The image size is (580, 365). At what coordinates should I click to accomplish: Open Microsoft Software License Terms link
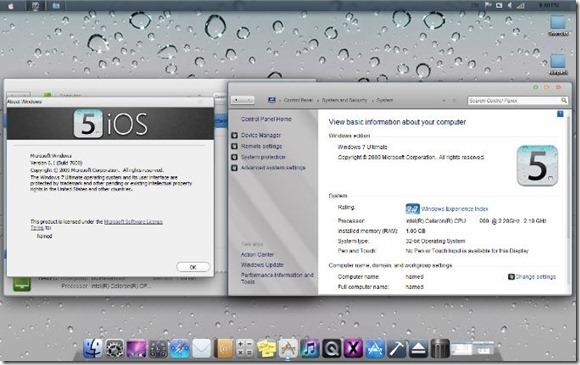(133, 222)
